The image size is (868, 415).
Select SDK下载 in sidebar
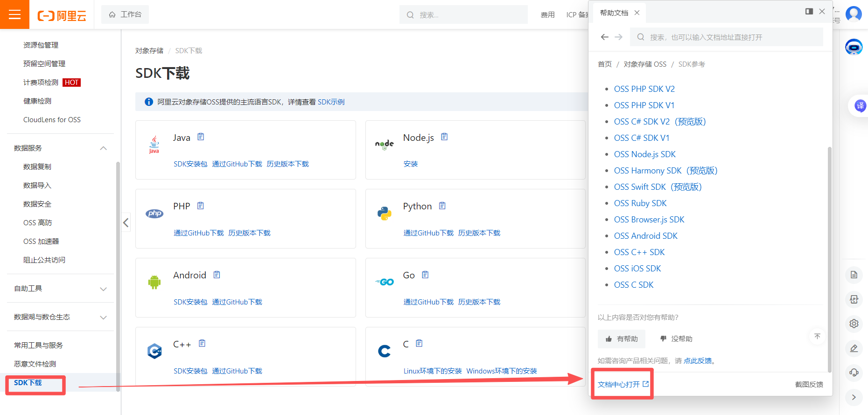coord(28,383)
